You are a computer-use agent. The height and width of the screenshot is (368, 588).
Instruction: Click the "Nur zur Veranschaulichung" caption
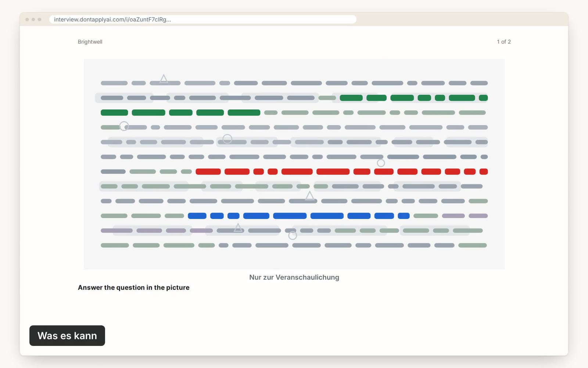pos(294,277)
